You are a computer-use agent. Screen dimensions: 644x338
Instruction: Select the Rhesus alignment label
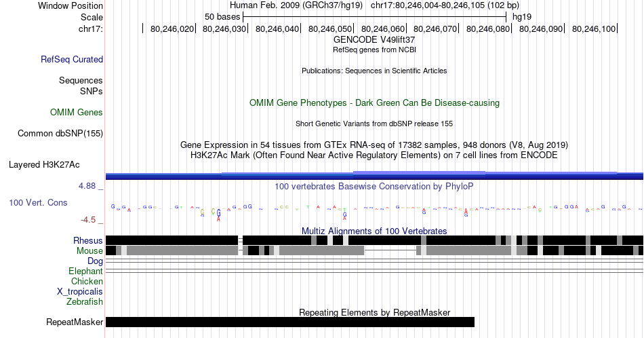(x=88, y=240)
